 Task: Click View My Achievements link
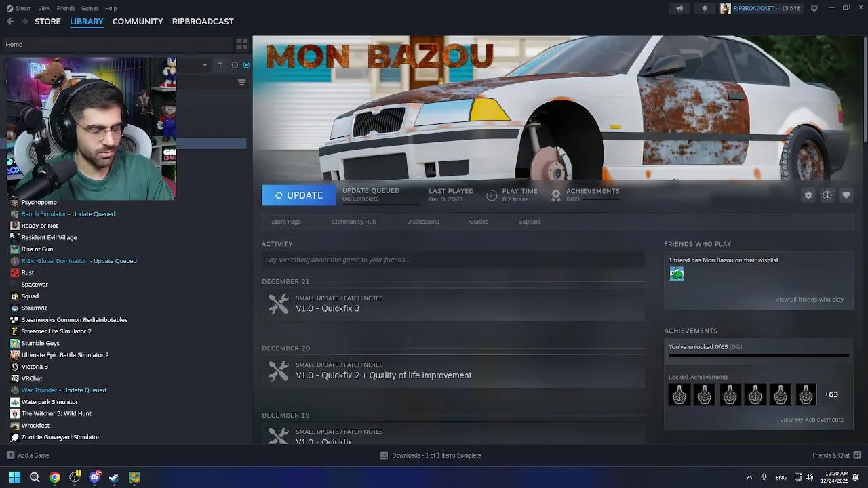click(812, 420)
